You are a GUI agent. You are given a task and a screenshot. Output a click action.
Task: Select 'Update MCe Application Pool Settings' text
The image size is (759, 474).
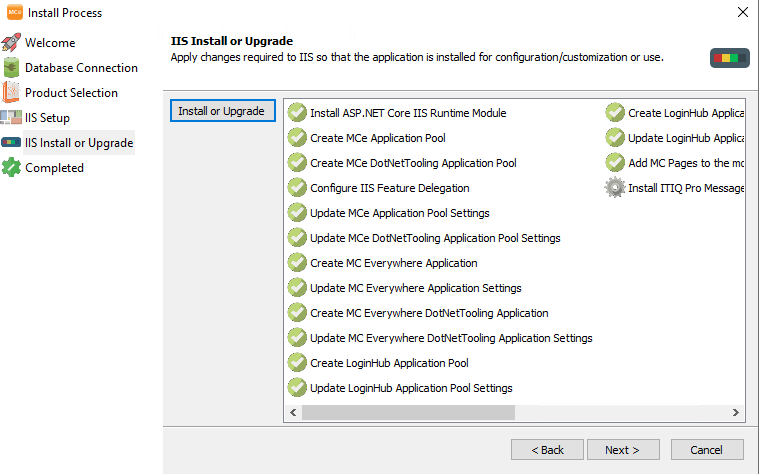[x=400, y=213]
